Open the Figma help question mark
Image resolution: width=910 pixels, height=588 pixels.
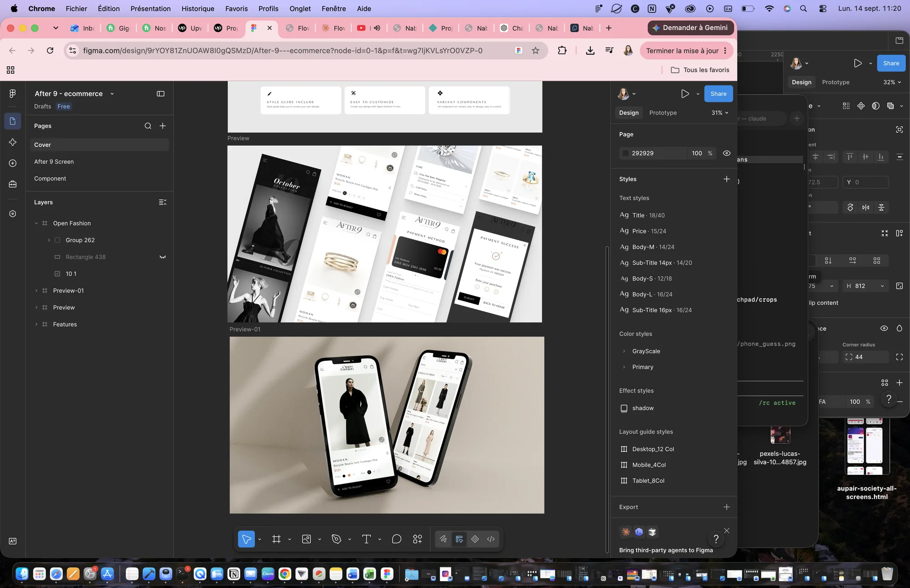pyautogui.click(x=716, y=539)
